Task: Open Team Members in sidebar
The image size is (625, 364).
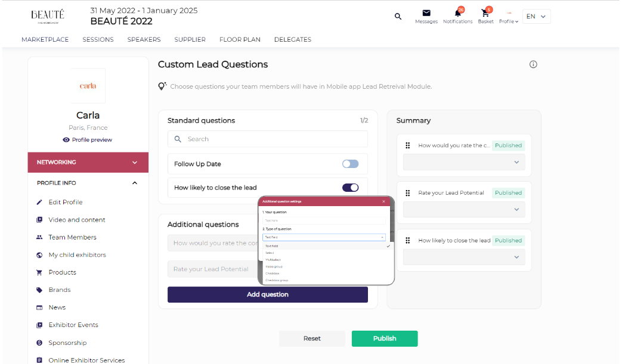Action: 72,237
